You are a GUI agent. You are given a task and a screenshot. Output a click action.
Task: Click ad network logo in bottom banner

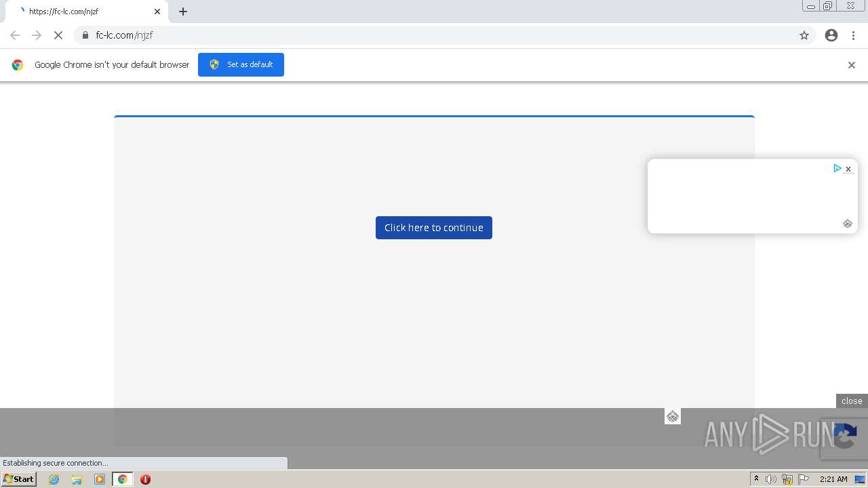[673, 416]
